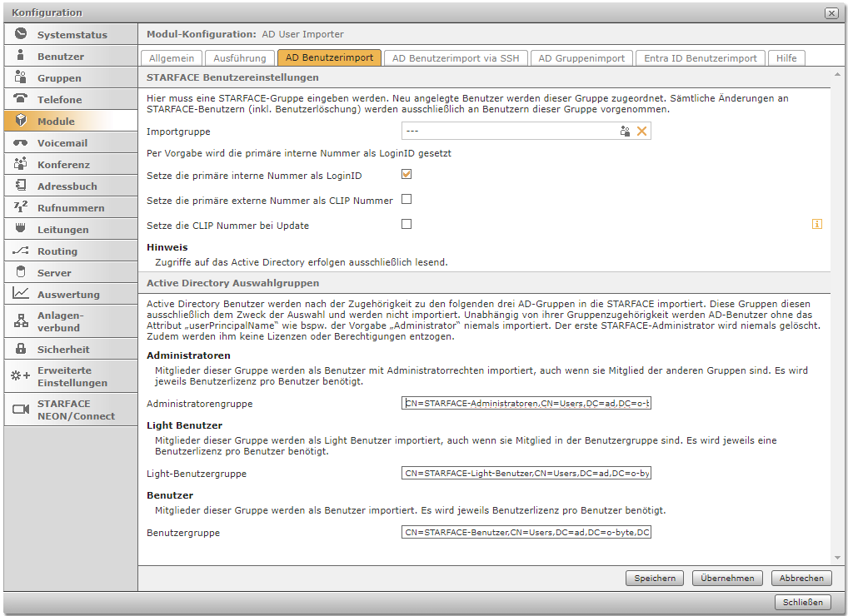Open Systemstatus via its gauge icon
The width and height of the screenshot is (848, 616).
click(x=21, y=34)
